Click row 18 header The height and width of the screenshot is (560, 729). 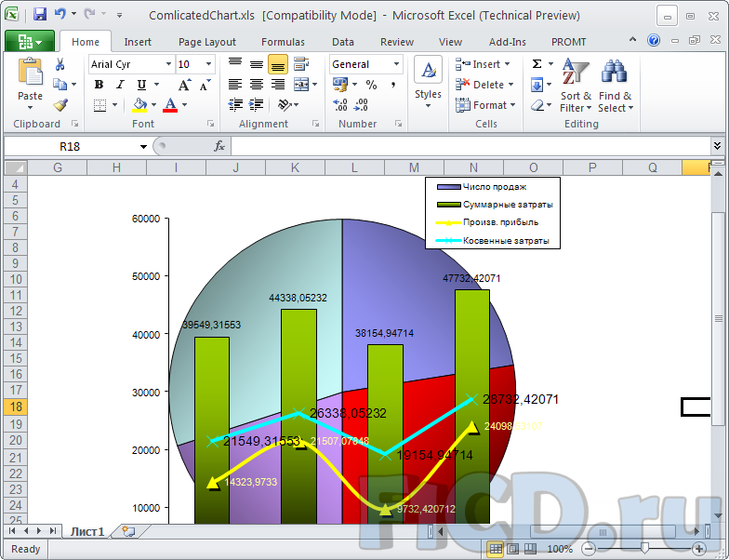click(x=15, y=407)
